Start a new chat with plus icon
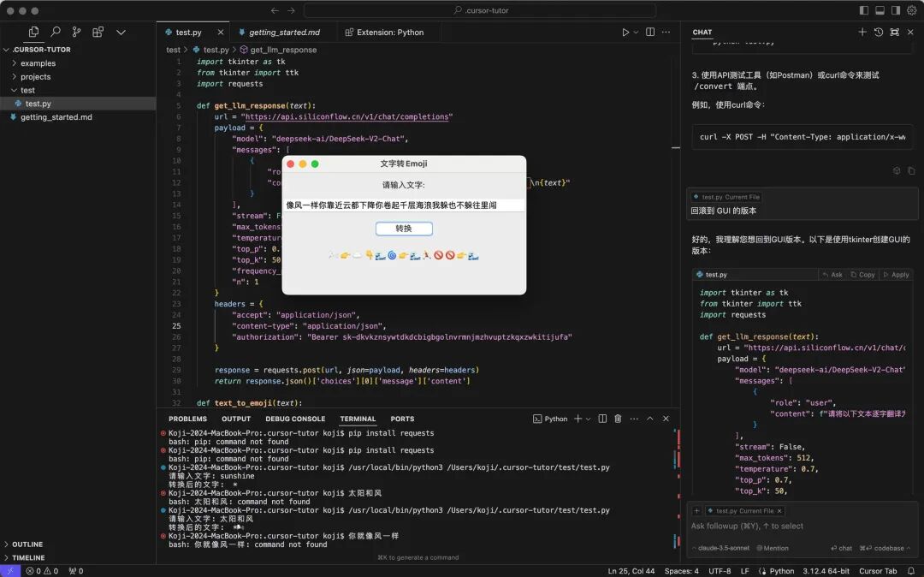 [x=862, y=32]
